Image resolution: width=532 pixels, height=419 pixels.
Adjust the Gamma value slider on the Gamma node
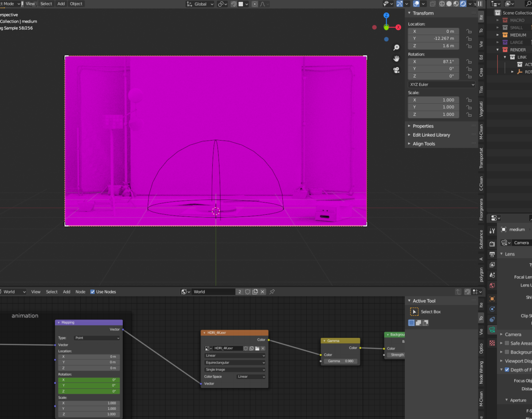click(x=340, y=361)
